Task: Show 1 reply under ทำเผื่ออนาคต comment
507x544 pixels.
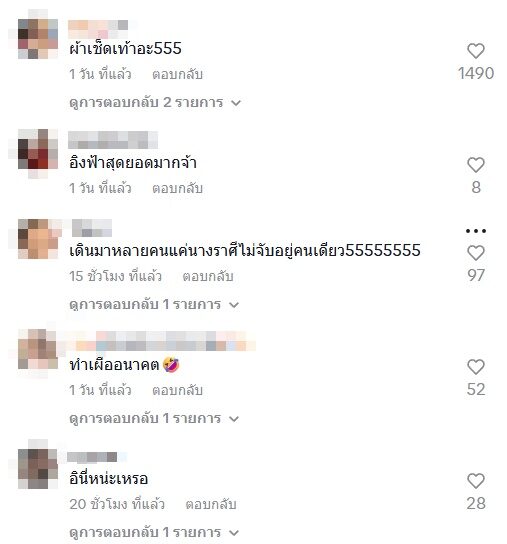Action: click(x=154, y=418)
